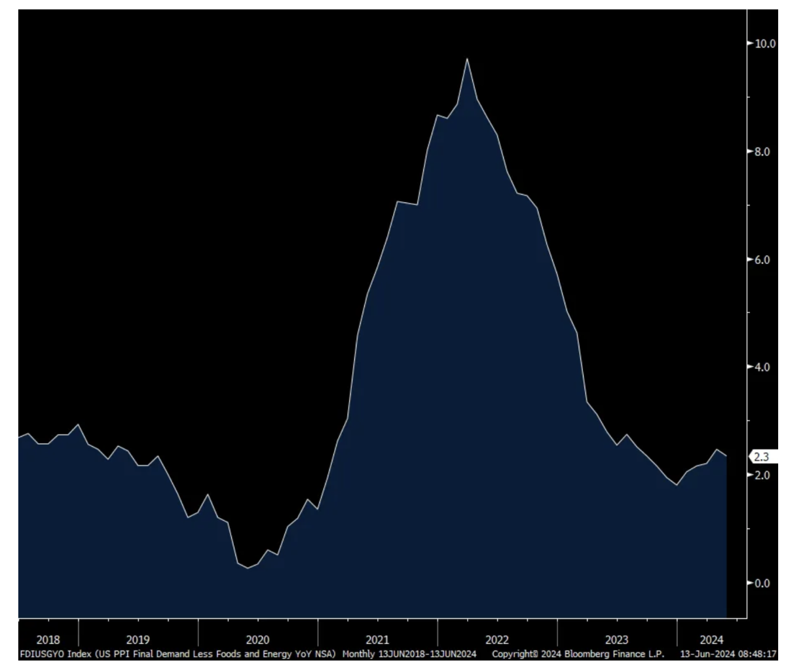This screenshot has height=672, width=786.
Task: Select the 2018 year label on the timeline
Action: point(48,640)
